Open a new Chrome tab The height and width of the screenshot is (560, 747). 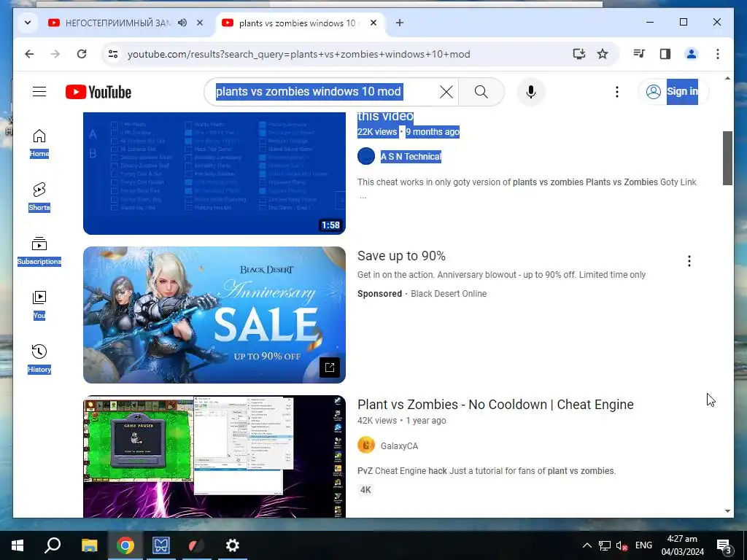[399, 23]
